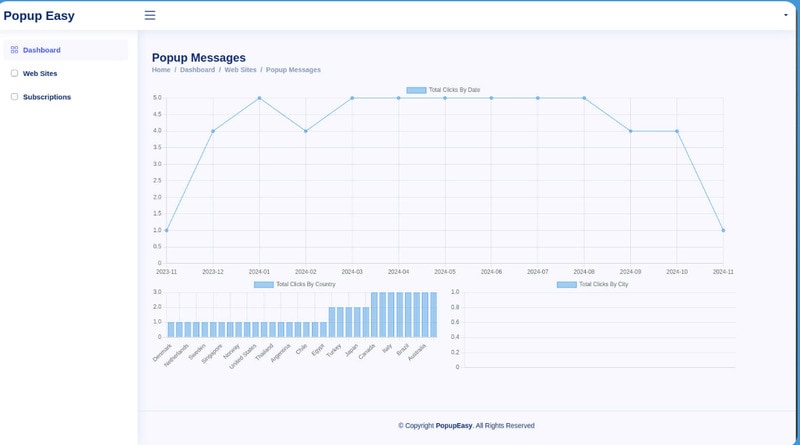Click the Dashboard grid icon
The width and height of the screenshot is (800, 445).
click(14, 49)
